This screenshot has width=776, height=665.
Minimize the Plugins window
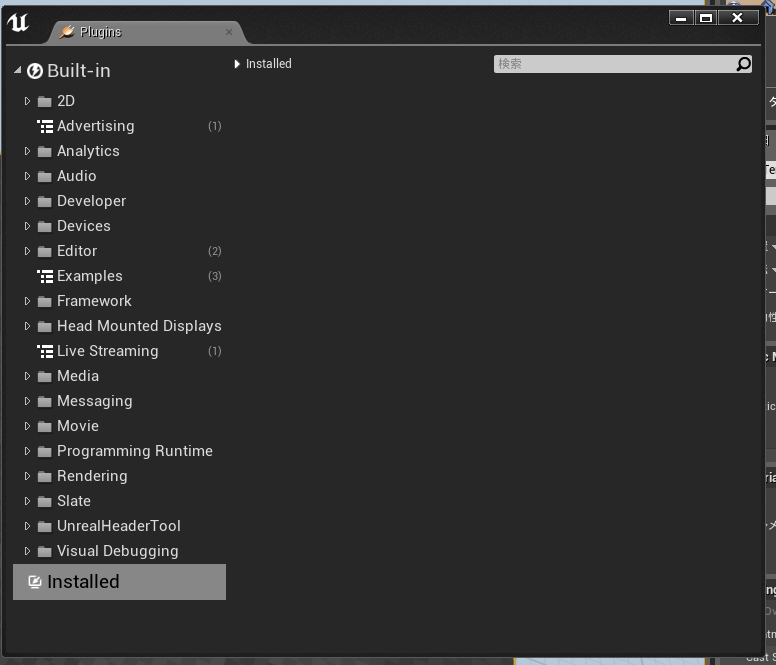681,18
